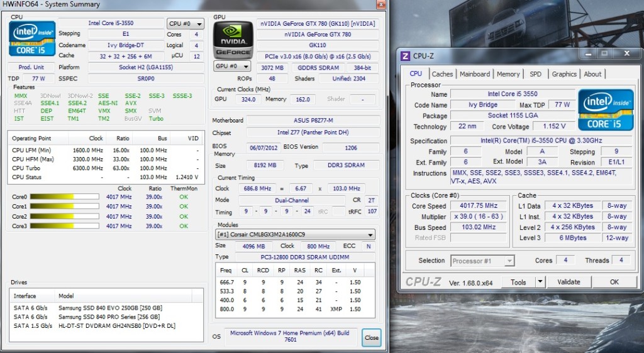This screenshot has height=353, width=644.
Task: Click the Ivy Bridge-DT codename value
Action: coord(126,45)
